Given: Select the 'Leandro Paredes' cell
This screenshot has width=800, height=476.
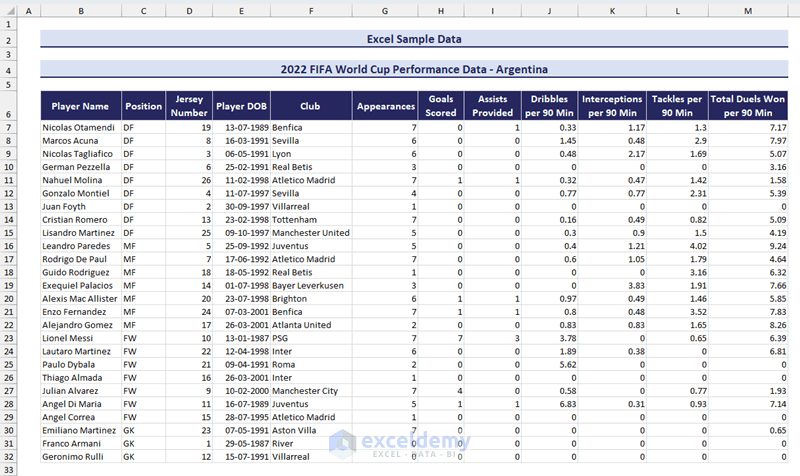Looking at the screenshot, I should click(81, 246).
